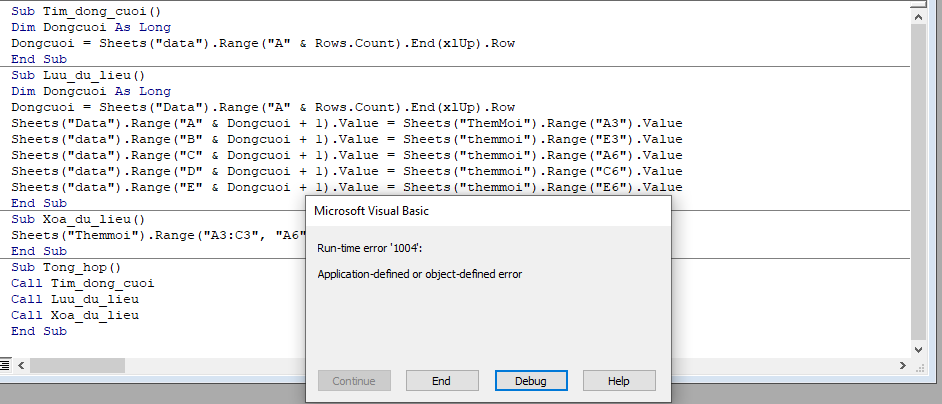
Task: Click the Help button in error dialog
Action: [619, 381]
